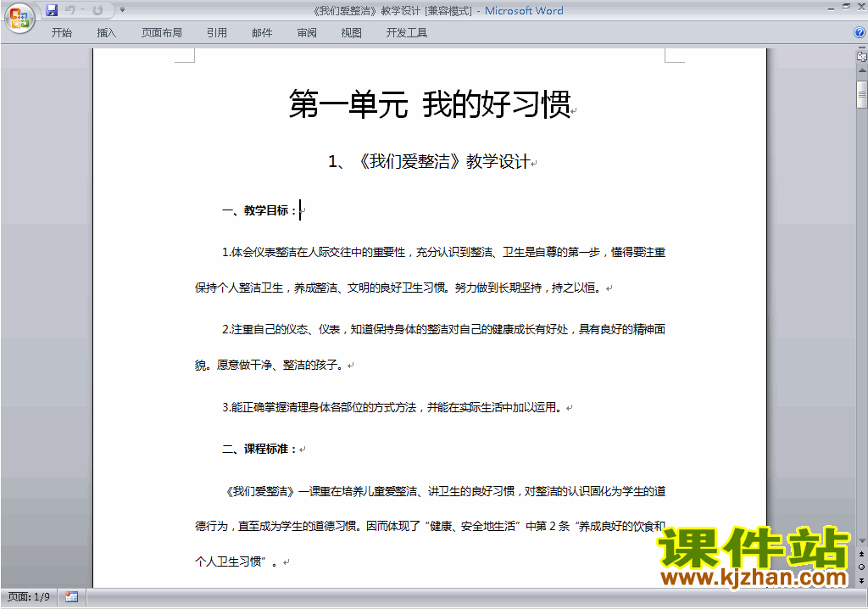Open the 插入 ribbon tab

106,33
